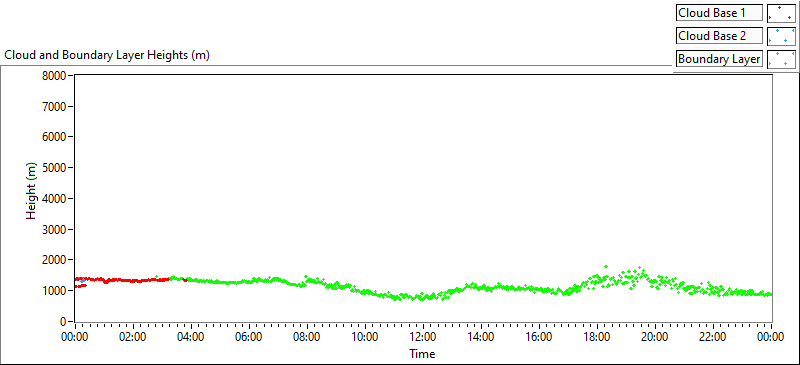
Task: Click the 20:00 time axis label
Action: pos(655,337)
